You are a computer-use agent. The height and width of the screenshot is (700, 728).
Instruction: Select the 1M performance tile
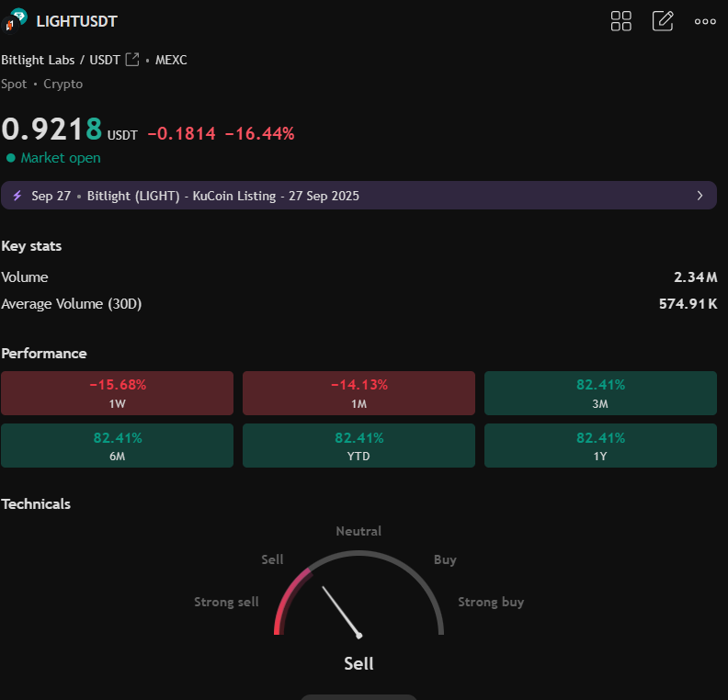tap(358, 393)
